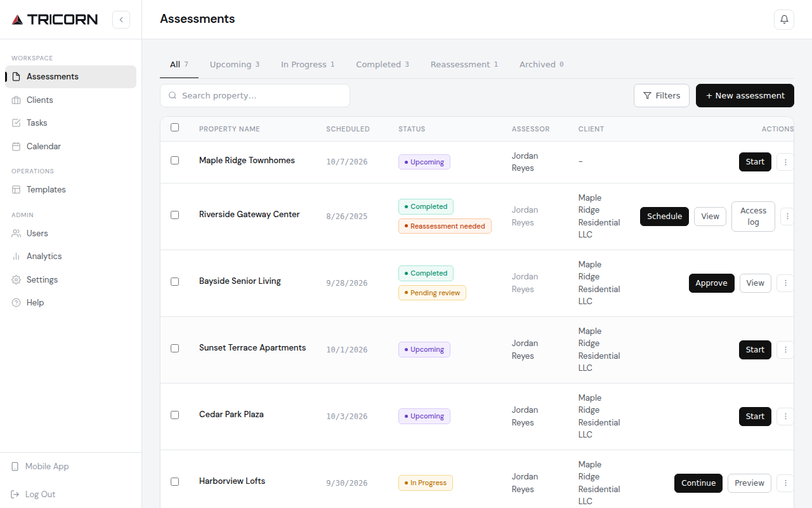Approve the Bayside Senior Living assessment
The width and height of the screenshot is (812, 508).
(x=712, y=283)
